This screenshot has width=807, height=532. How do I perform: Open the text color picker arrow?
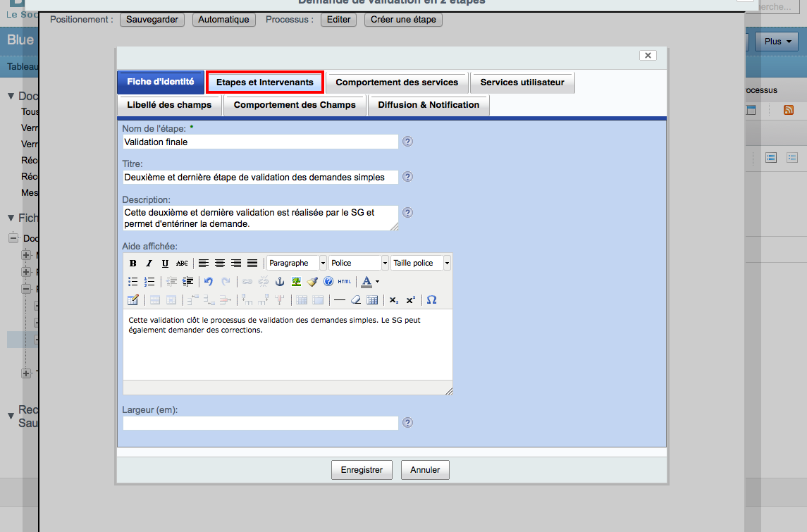pos(377,281)
